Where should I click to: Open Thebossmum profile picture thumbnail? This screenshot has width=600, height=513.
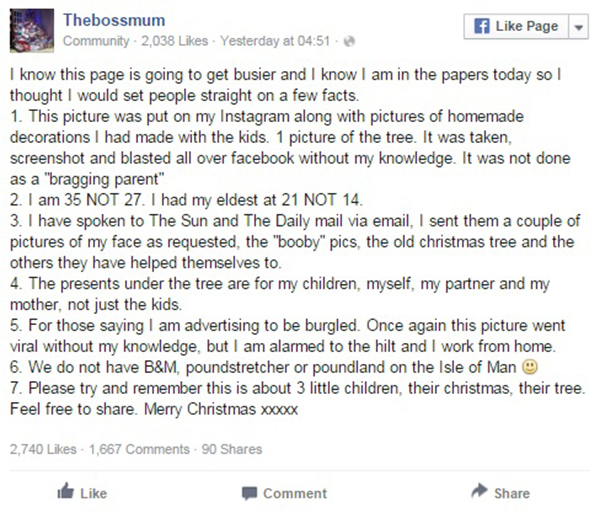[x=32, y=30]
